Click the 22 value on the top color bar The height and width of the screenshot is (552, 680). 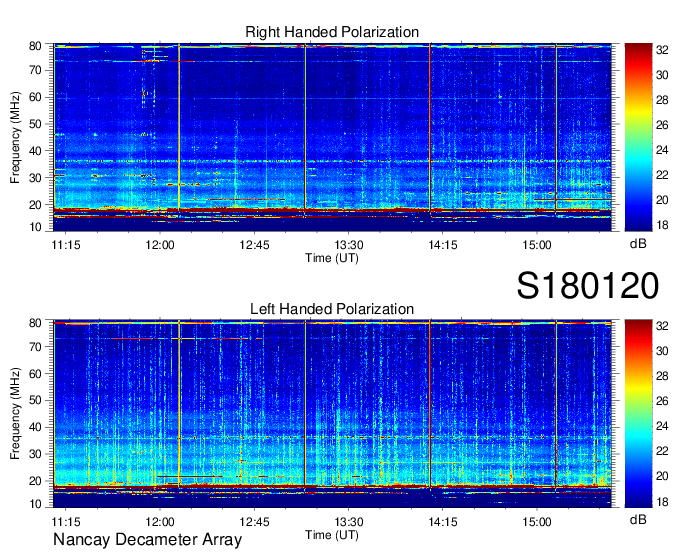(662, 175)
